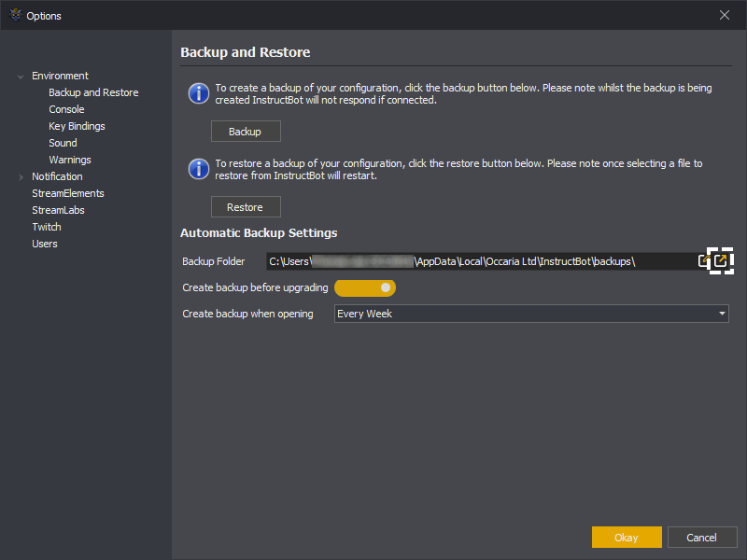
Task: Open backup folder with external-link icon
Action: click(x=721, y=261)
